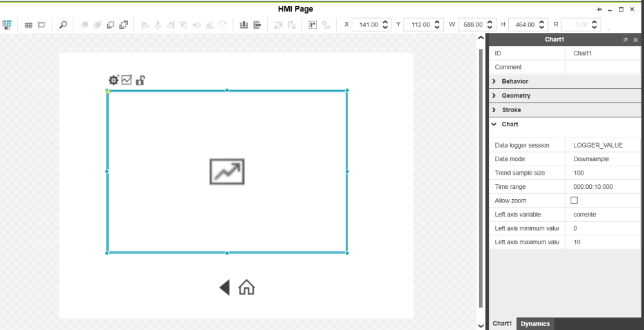Click canvas scrollbar down arrow

[x=481, y=325]
